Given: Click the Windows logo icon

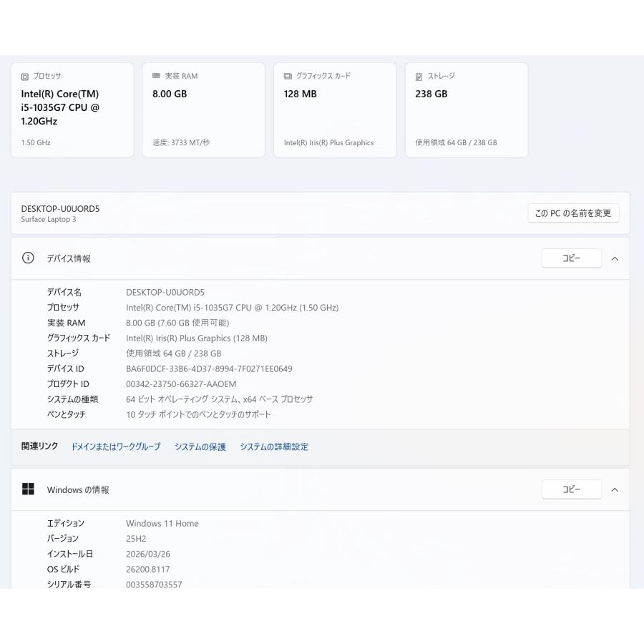Looking at the screenshot, I should [28, 489].
